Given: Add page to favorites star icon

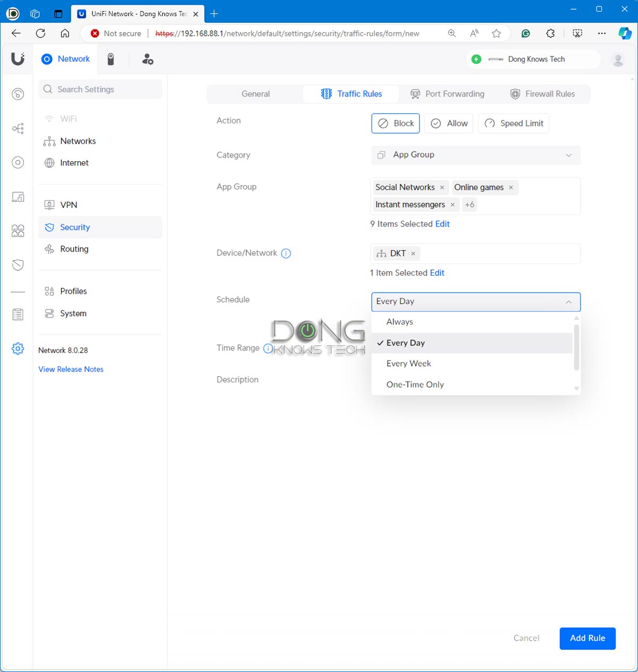Looking at the screenshot, I should 497,34.
